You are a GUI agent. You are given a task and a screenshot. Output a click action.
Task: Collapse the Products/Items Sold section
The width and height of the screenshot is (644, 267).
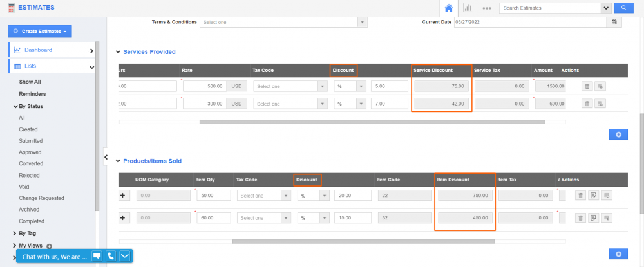point(118,161)
